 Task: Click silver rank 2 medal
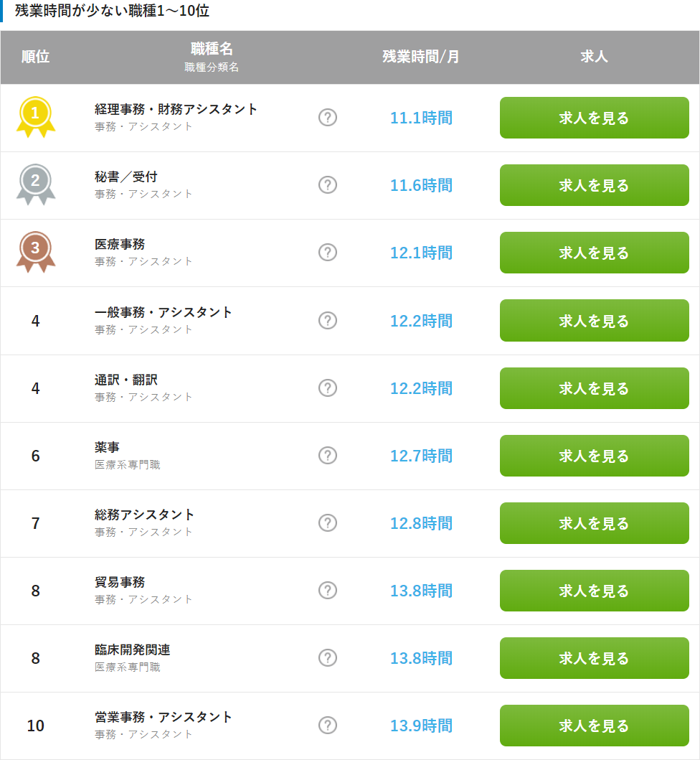(x=35, y=183)
